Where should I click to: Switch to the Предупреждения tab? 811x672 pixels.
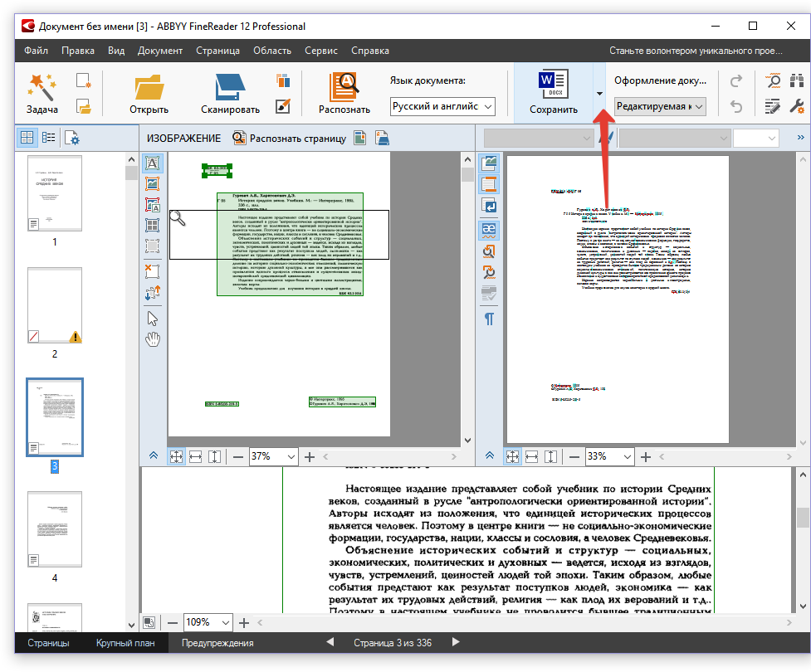tap(217, 643)
